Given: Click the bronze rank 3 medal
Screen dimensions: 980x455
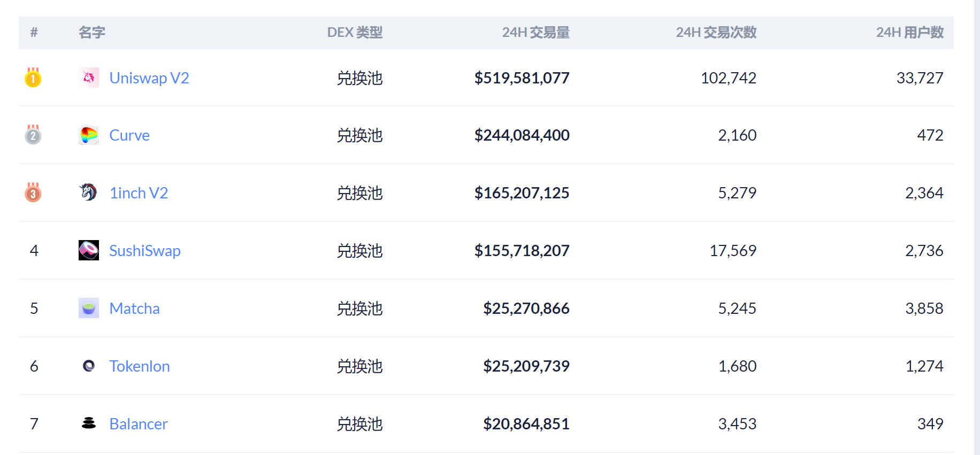Looking at the screenshot, I should point(33,192).
